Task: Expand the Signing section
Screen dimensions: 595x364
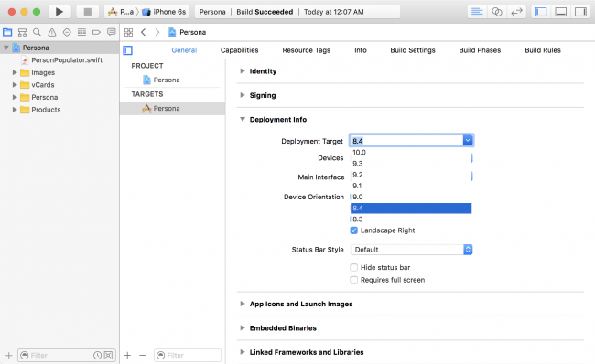Action: click(x=243, y=95)
